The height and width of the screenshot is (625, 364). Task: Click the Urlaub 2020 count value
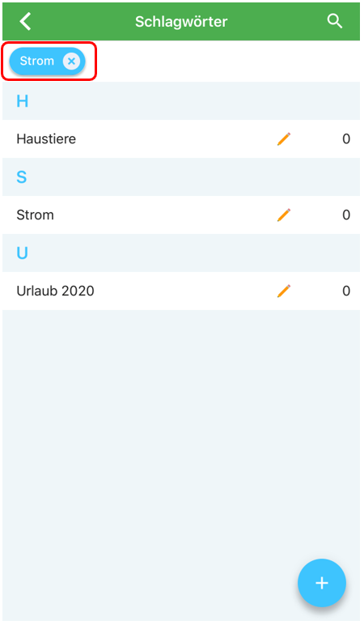tap(346, 291)
